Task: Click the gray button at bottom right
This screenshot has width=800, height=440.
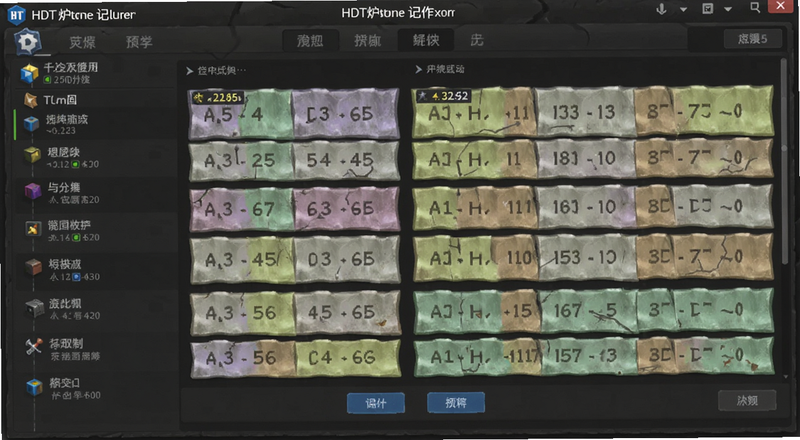Action: 747,401
